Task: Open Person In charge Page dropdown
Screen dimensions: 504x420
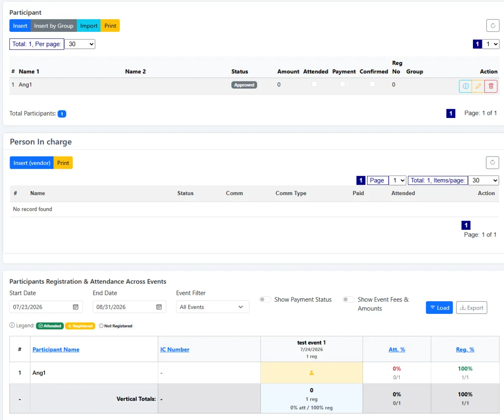Action: (x=398, y=180)
